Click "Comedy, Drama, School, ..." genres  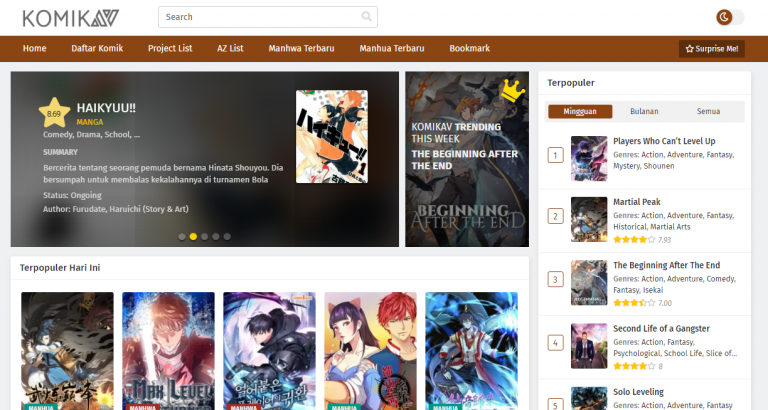[92, 135]
